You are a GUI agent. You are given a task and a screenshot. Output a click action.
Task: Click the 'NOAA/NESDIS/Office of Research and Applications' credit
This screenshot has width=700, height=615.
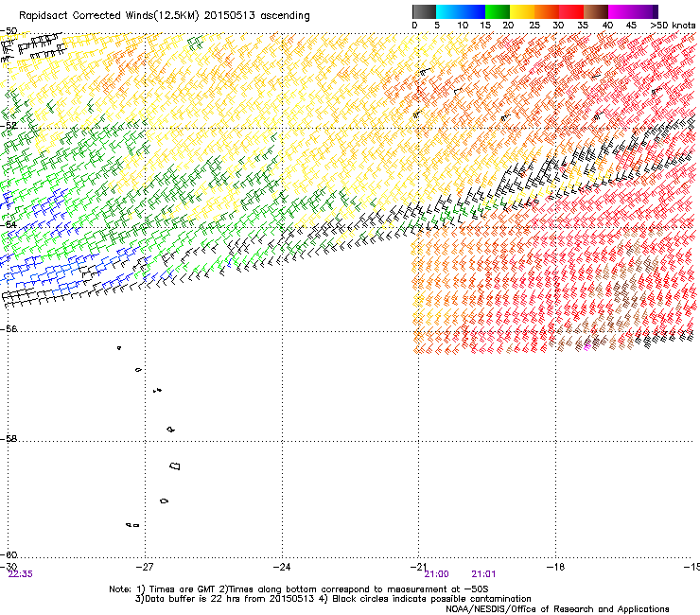(x=557, y=609)
